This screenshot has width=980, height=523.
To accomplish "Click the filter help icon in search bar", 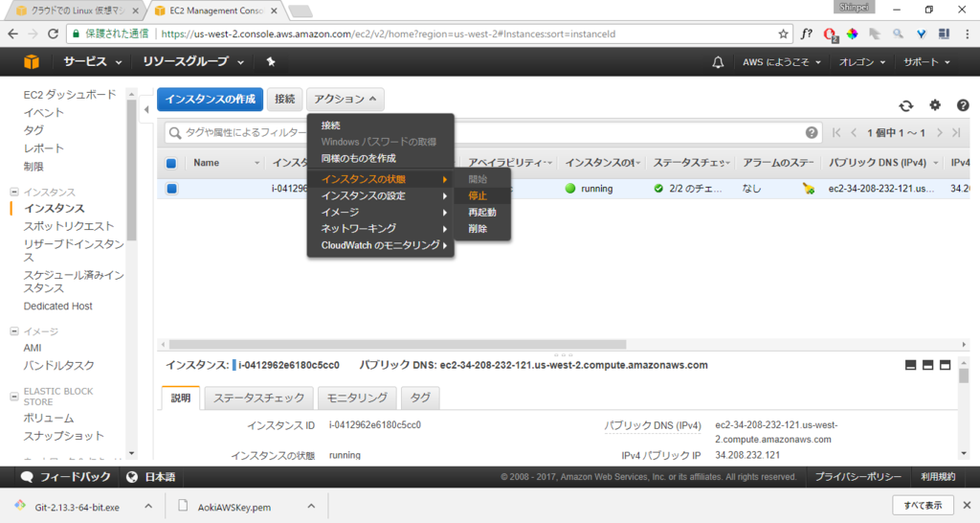I will point(812,132).
